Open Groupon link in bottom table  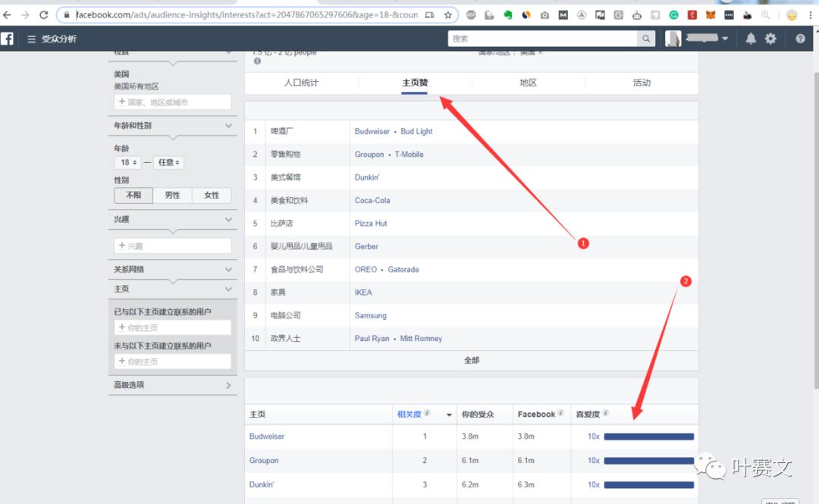click(x=264, y=461)
